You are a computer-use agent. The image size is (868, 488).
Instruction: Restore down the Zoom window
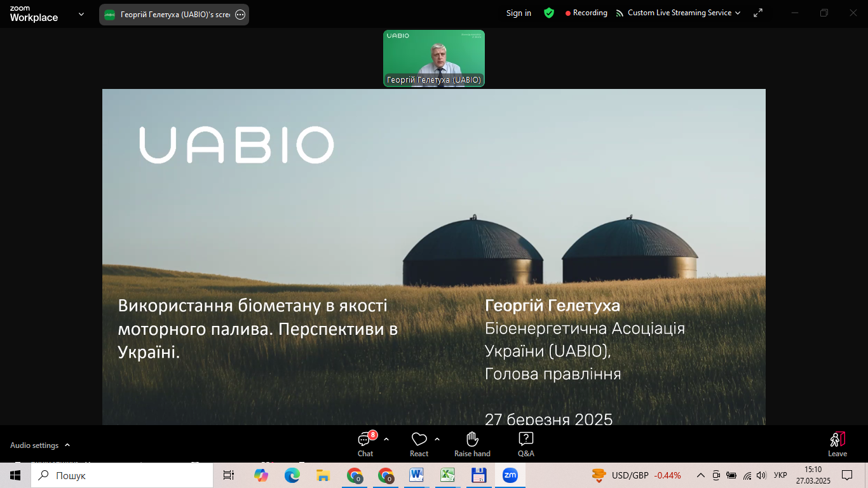(824, 13)
